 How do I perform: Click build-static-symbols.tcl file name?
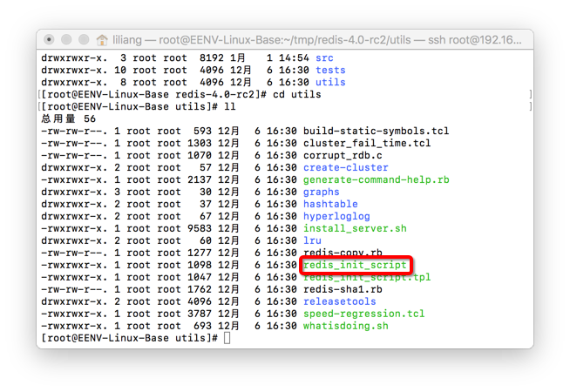click(x=377, y=132)
